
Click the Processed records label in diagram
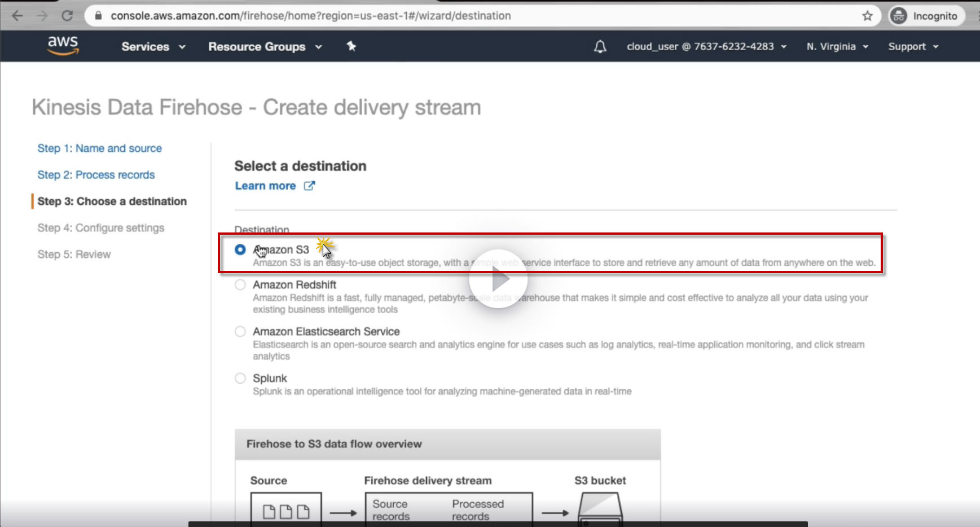point(478,510)
